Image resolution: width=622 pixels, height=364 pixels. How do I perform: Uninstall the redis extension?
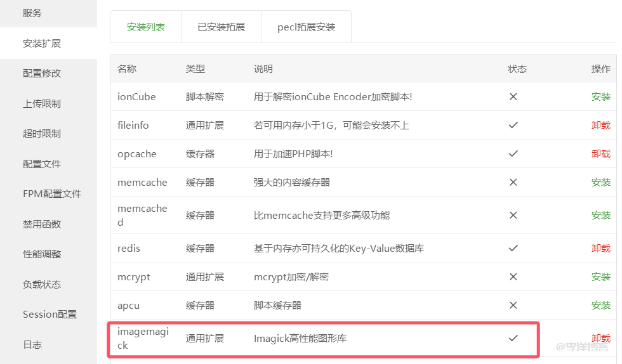point(600,249)
